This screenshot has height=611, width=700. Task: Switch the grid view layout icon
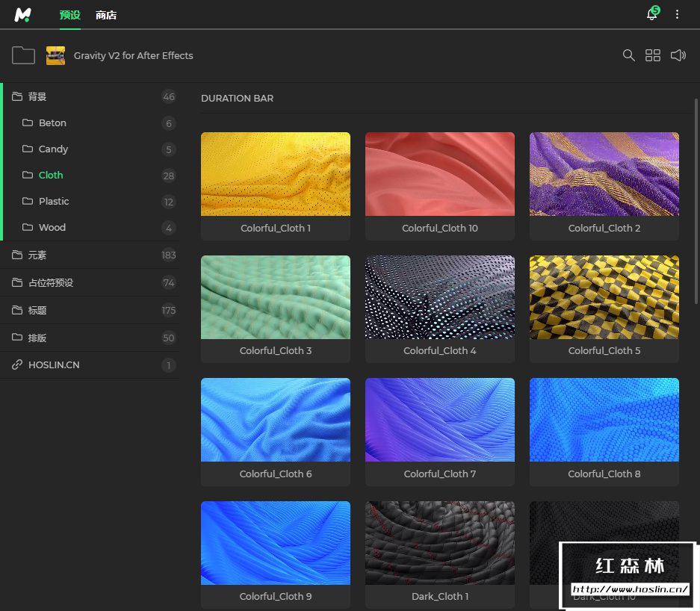[653, 55]
